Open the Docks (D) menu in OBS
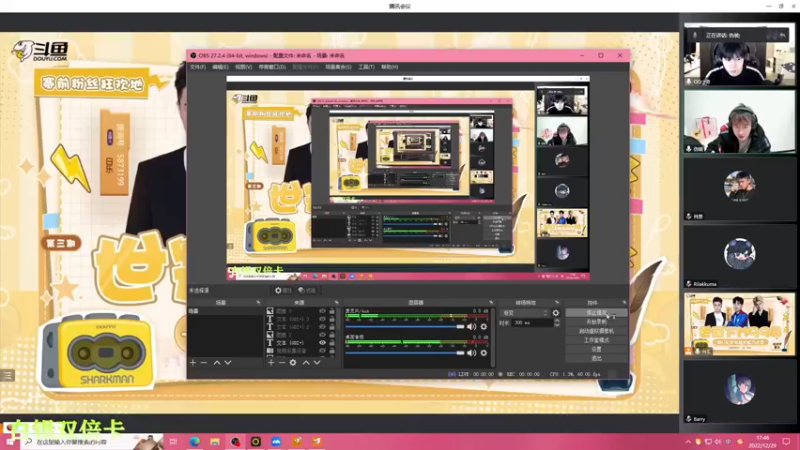Image resolution: width=800 pixels, height=450 pixels. [272, 67]
